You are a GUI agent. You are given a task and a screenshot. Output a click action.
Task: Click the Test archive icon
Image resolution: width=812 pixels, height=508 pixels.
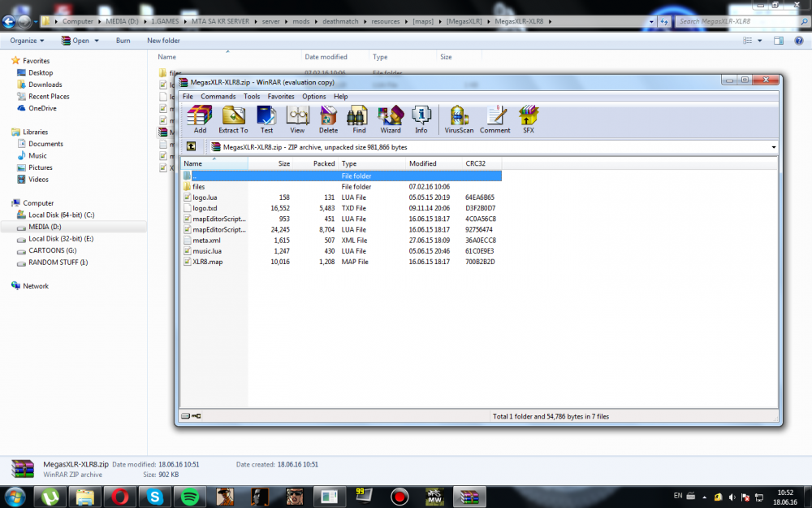click(x=266, y=119)
